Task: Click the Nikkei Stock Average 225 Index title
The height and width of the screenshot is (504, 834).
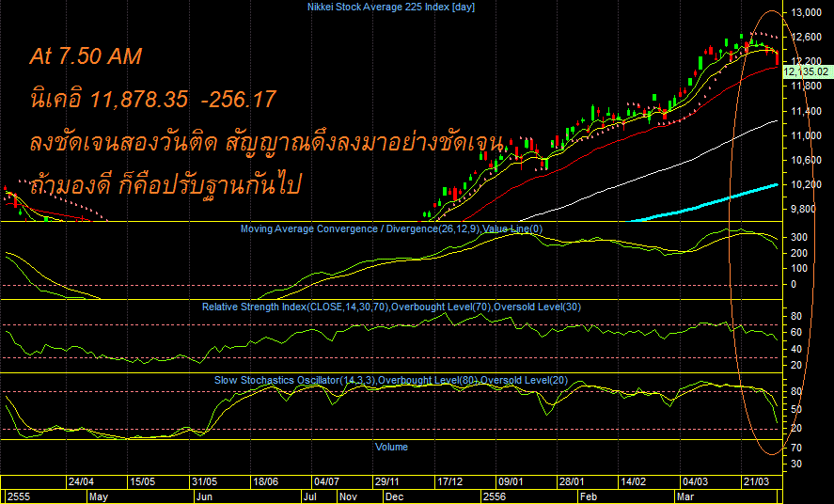Action: click(391, 7)
